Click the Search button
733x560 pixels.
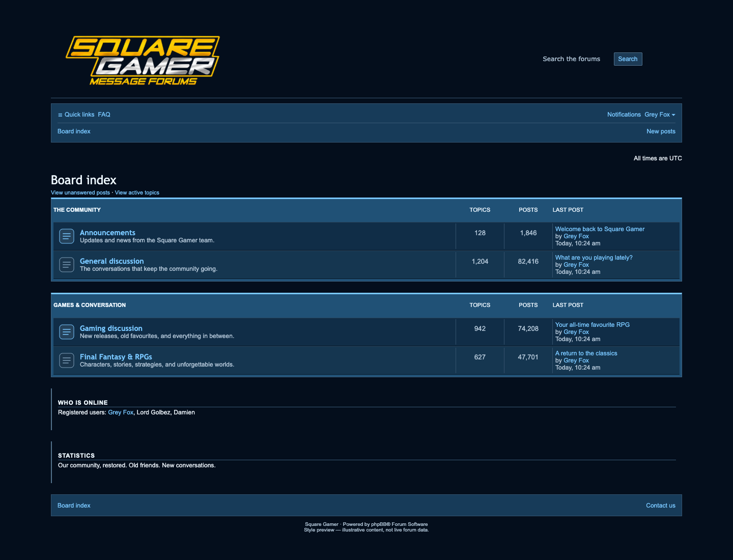[628, 59]
